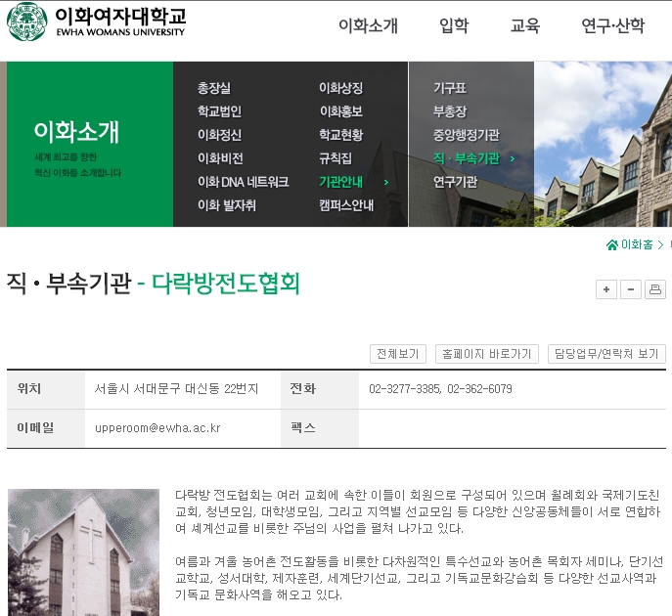Select 이화상징 menu item
The image size is (672, 616).
[340, 88]
